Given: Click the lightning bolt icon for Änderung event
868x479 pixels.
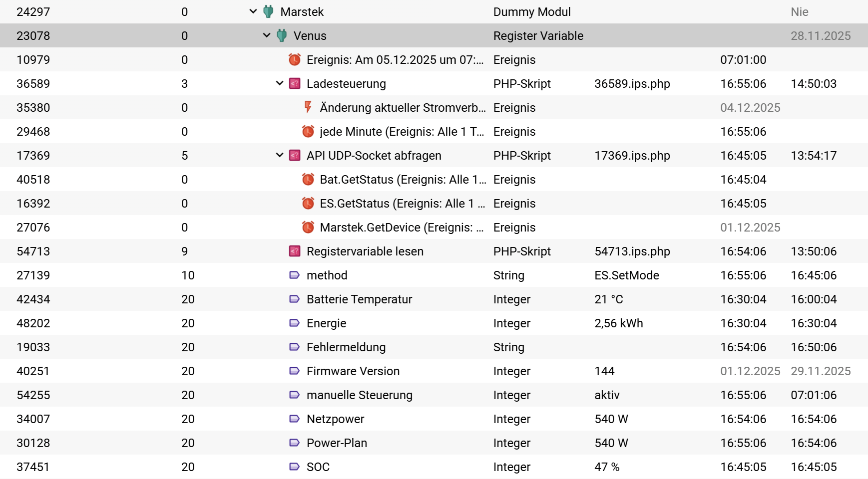Looking at the screenshot, I should 308,107.
